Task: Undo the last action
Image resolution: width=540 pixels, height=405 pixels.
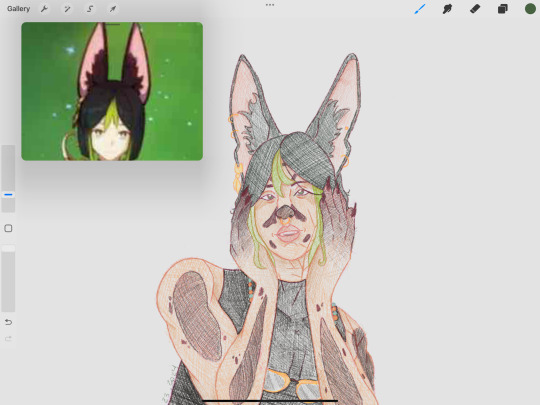Action: point(8,322)
